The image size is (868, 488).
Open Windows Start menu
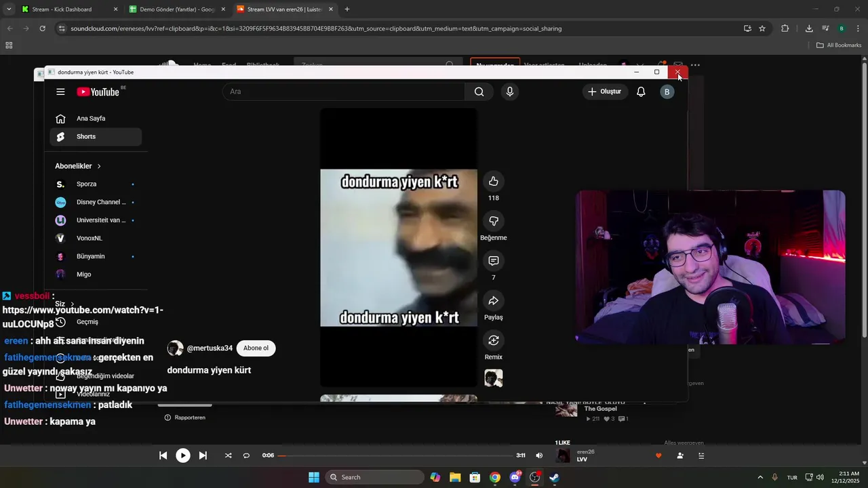(x=314, y=477)
